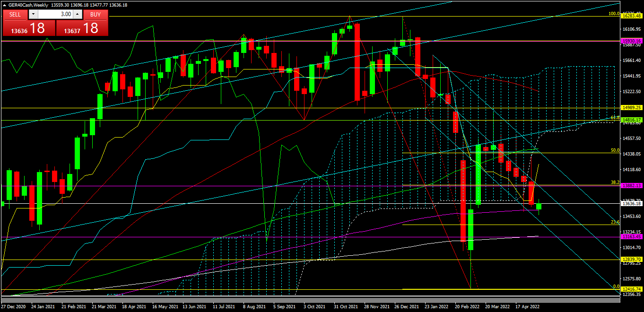Select the yellow 16283.48 price label
644x312 pixels.
pyautogui.click(x=632, y=16)
